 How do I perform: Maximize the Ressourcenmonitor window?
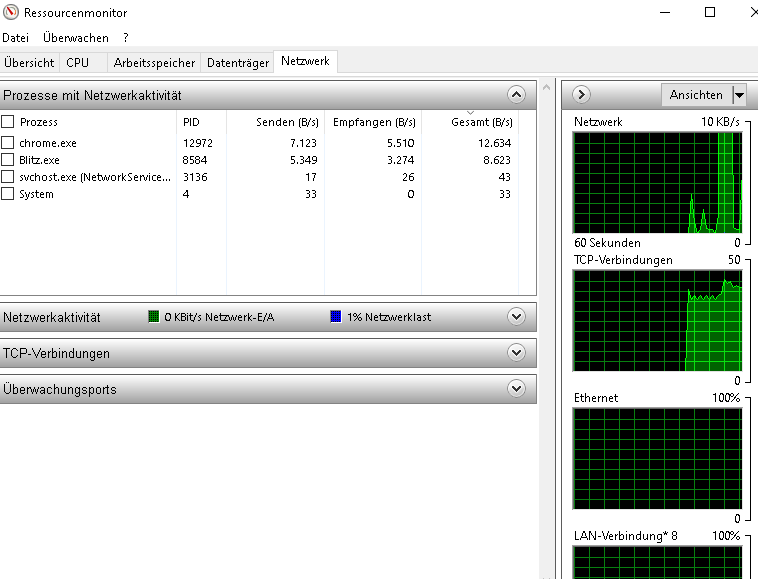(x=710, y=12)
